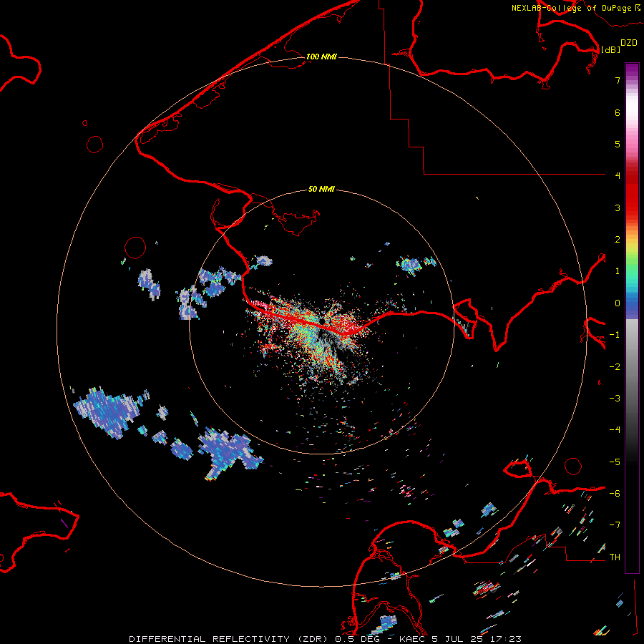Click the '-3' value on the color scale
Image resolution: width=644 pixels, height=644 pixels.
coord(615,398)
